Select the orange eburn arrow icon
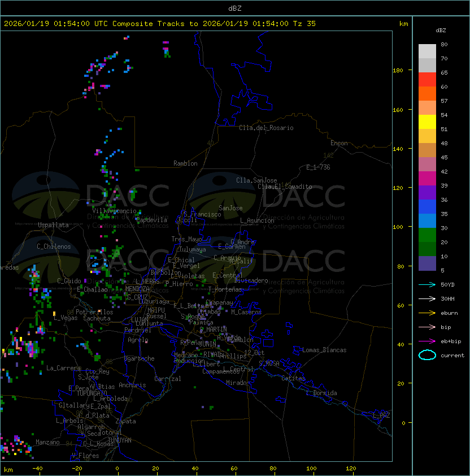This screenshot has height=476, width=470. click(x=427, y=313)
